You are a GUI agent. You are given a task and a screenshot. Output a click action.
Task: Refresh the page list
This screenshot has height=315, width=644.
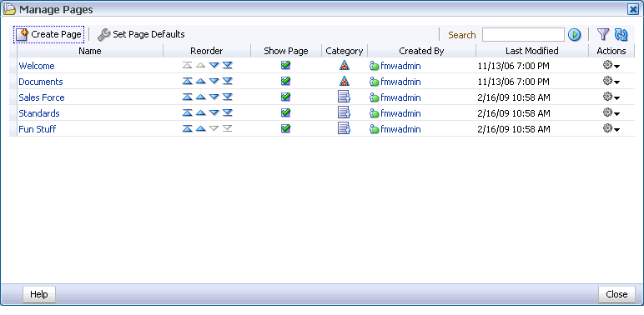pos(621,34)
